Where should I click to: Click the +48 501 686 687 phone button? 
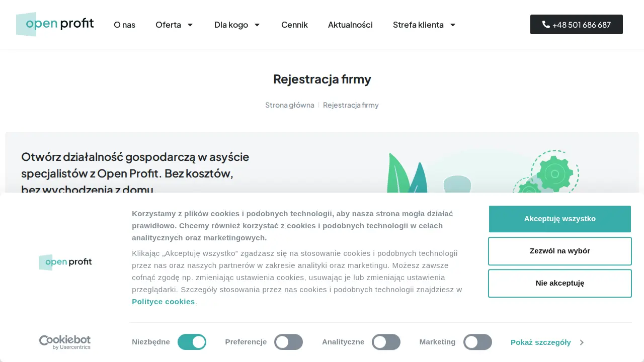coord(577,24)
